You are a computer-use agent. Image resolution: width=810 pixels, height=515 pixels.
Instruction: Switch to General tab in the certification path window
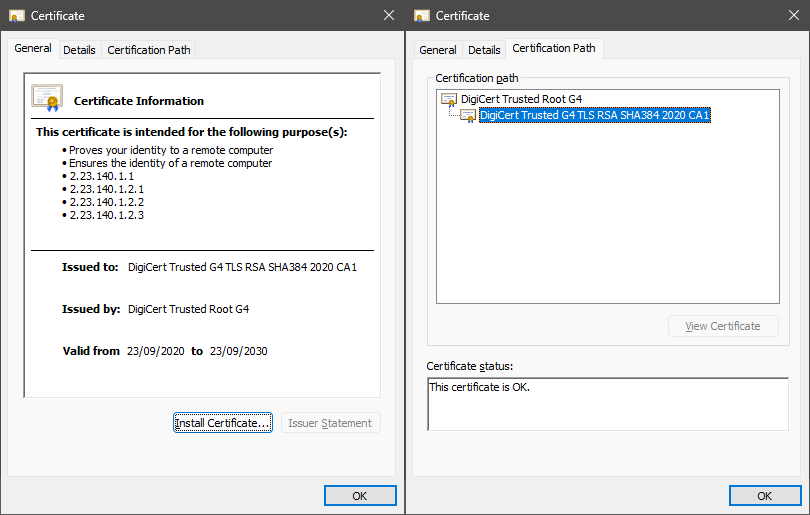tap(438, 50)
